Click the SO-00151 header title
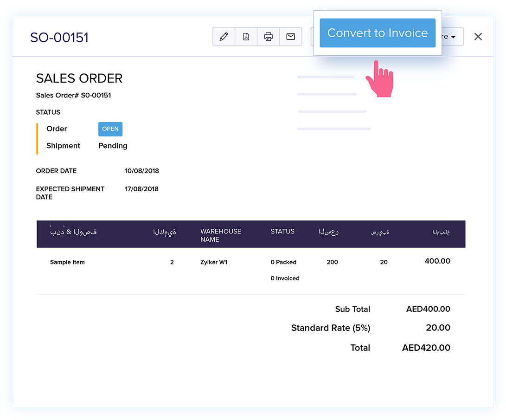Viewport: 506px width, 420px height. 59,38
